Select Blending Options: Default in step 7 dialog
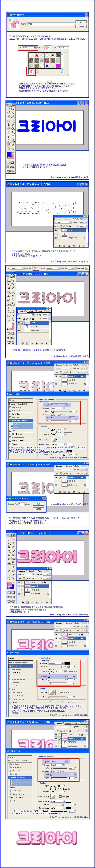95x868 pixels. click(21, 663)
